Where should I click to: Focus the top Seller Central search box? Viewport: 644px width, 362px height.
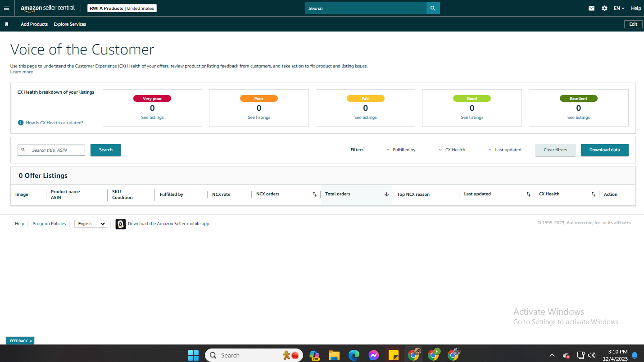pos(366,8)
